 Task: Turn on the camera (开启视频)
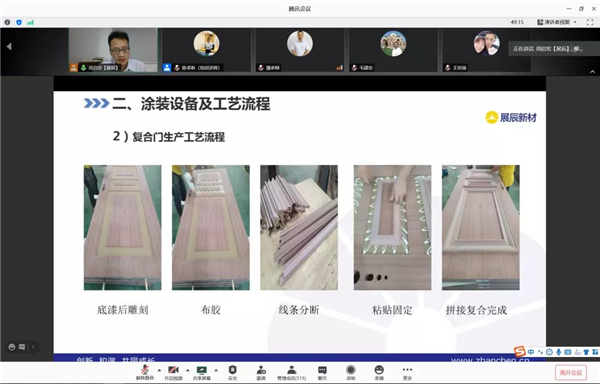173,373
